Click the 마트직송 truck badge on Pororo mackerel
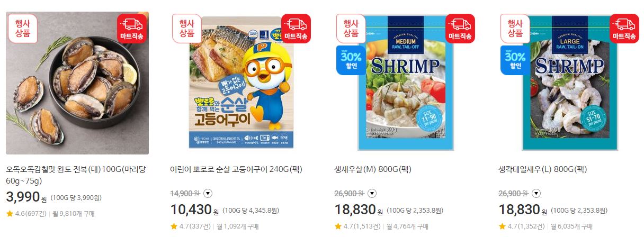 296,28
